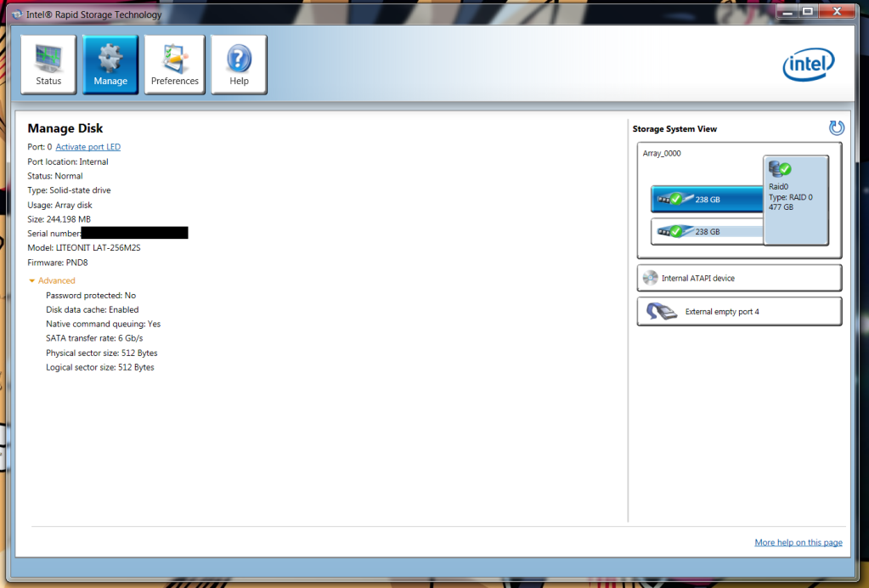The image size is (869, 588).
Task: Refresh the Storage System View
Action: click(x=837, y=128)
